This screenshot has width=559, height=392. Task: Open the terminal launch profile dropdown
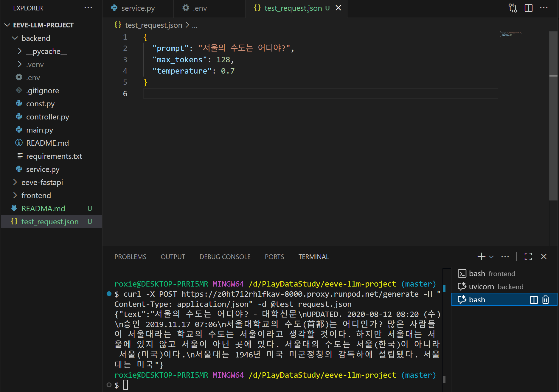tap(492, 257)
